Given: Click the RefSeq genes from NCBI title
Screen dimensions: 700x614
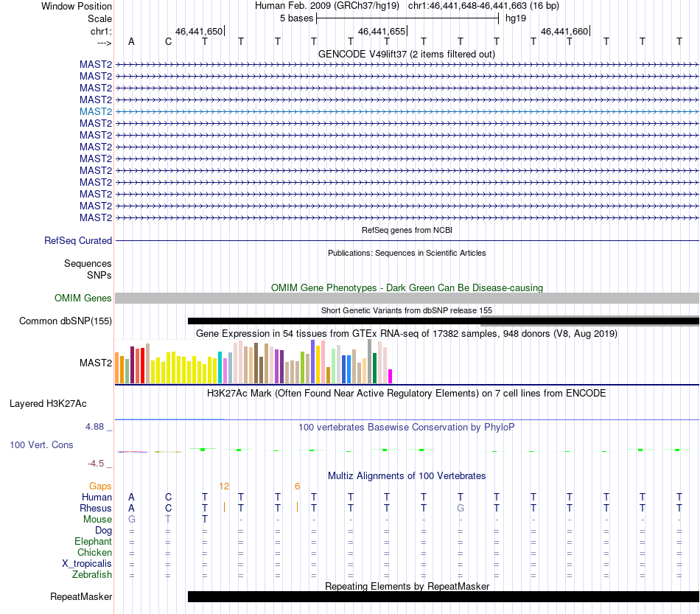Looking at the screenshot, I should [407, 230].
